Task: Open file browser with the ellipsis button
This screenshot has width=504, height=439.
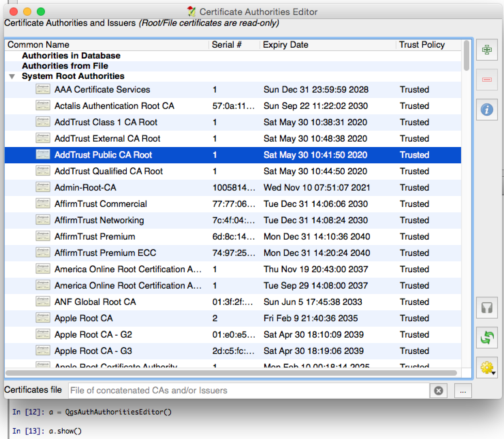Action: 463,391
